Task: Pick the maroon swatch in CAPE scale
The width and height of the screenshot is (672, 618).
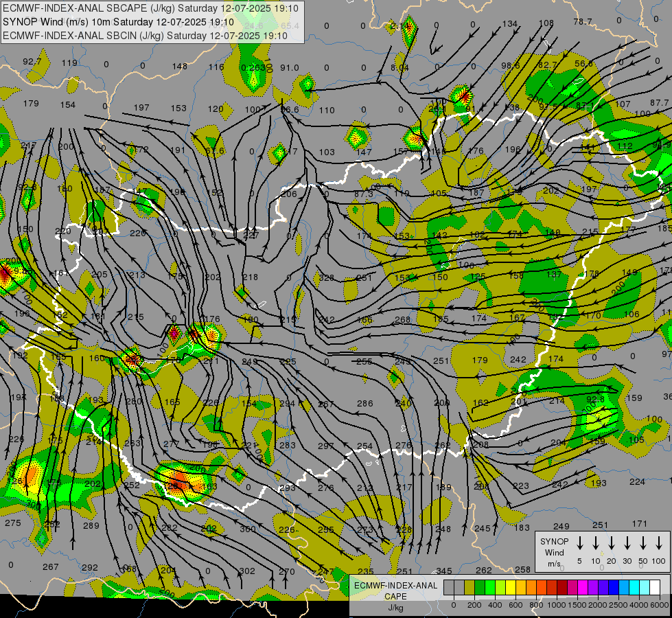Action: point(562,587)
